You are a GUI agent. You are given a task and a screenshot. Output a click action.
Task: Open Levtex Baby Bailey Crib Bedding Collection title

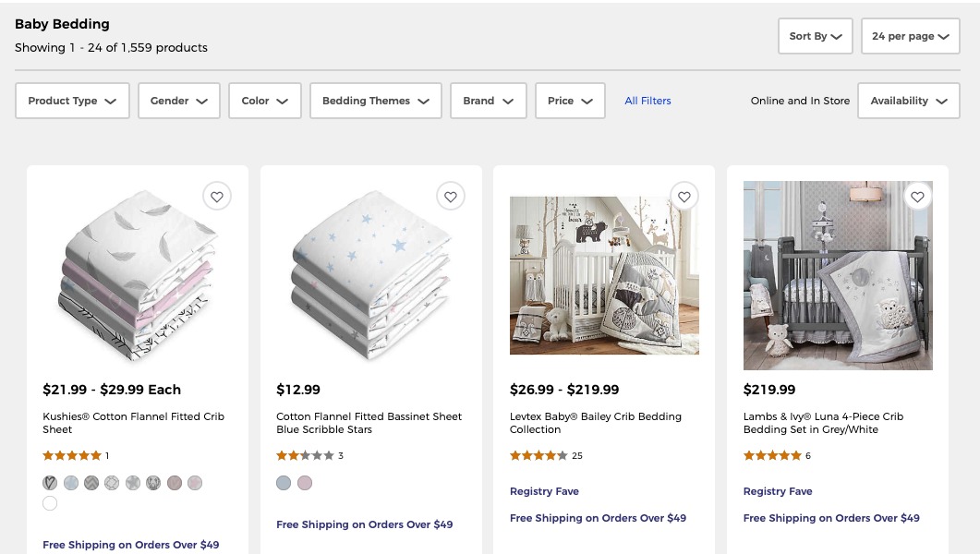[596, 423]
